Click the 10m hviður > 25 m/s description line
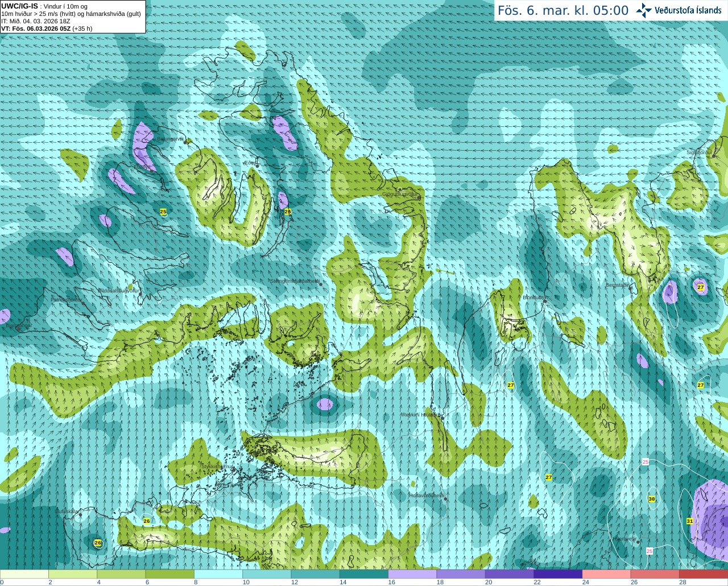728x586 pixels. point(71,14)
